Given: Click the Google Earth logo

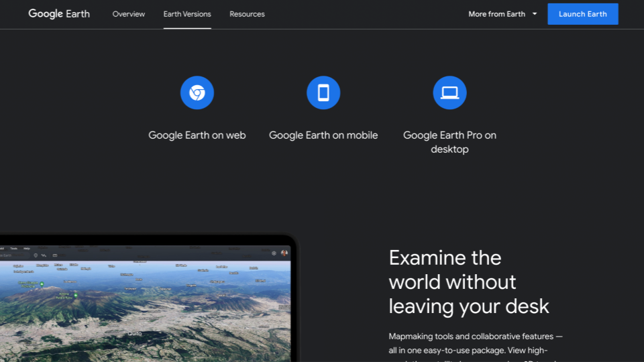Looking at the screenshot, I should (59, 14).
